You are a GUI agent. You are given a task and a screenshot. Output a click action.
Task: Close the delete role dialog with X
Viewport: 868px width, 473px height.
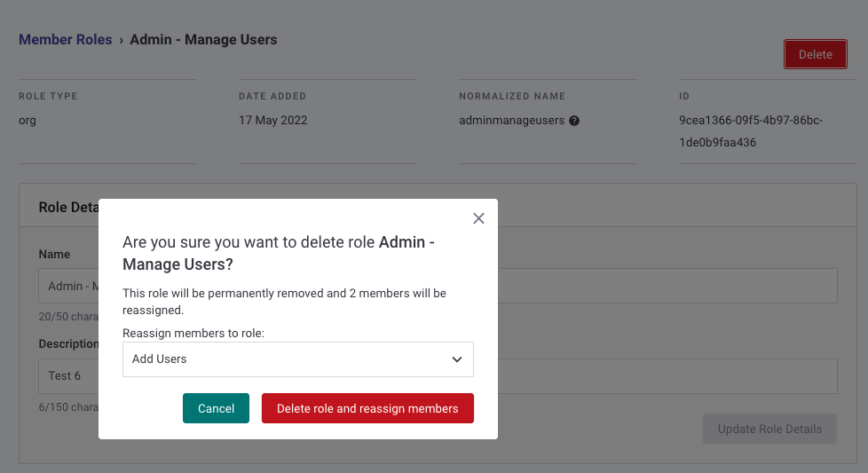478,218
